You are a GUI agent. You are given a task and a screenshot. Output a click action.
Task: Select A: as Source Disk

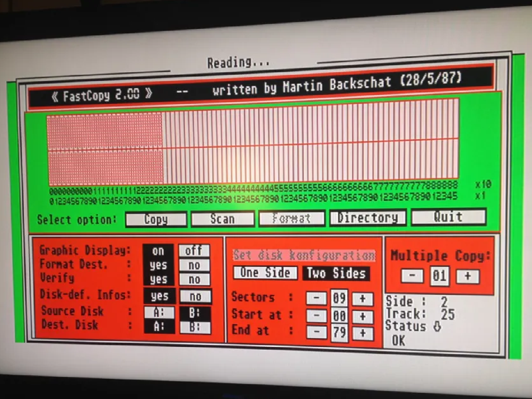pos(159,313)
